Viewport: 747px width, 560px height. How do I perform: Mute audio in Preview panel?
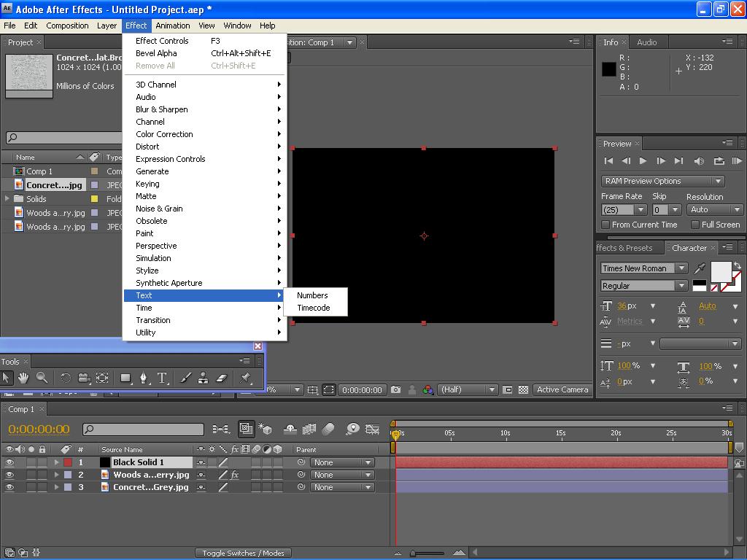coord(699,161)
